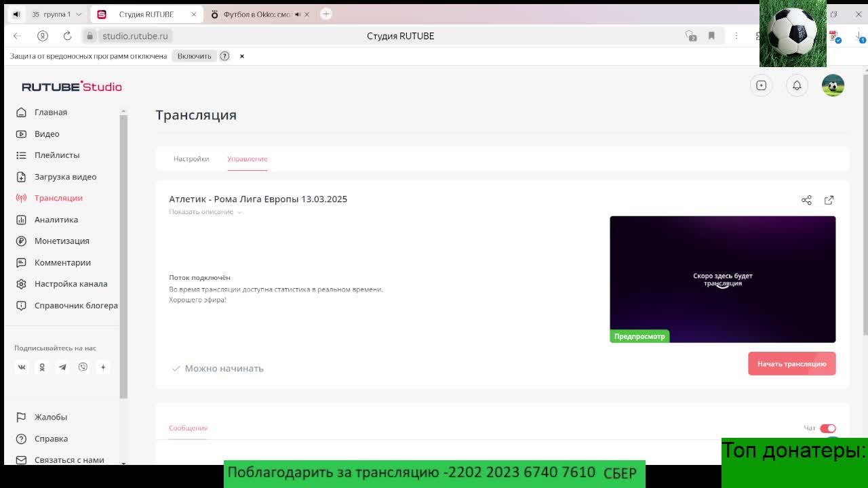
Task: Click the add video plus icon in header
Action: pyautogui.click(x=761, y=85)
